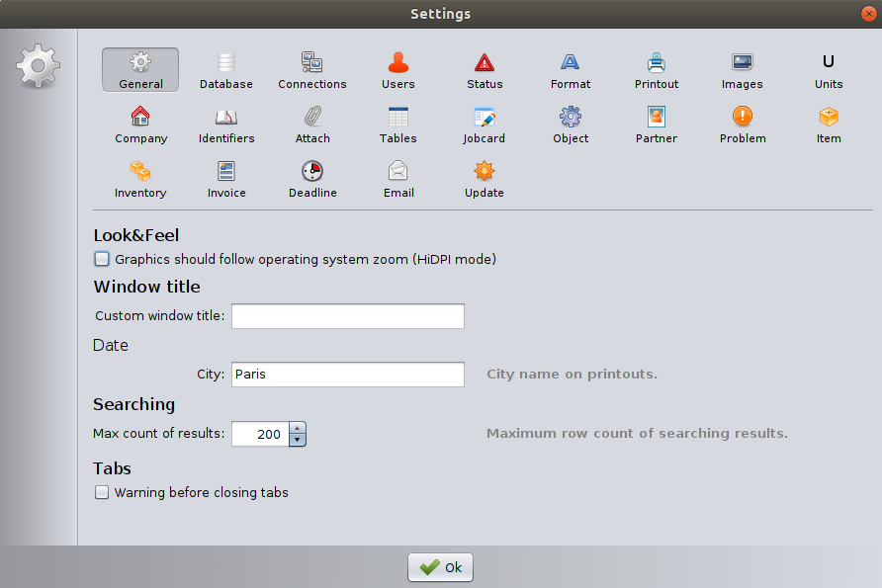The width and height of the screenshot is (882, 588).
Task: Open the Database settings category
Action: tap(225, 70)
